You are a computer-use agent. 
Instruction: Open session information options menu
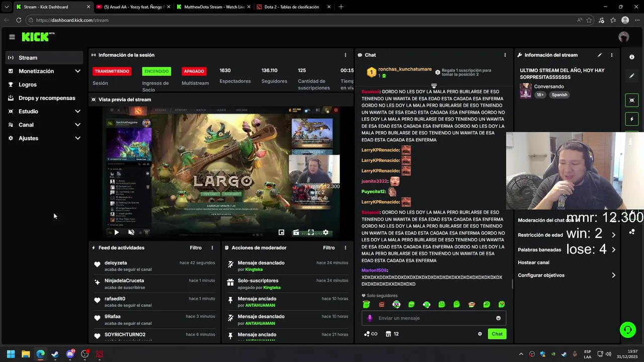[345, 55]
